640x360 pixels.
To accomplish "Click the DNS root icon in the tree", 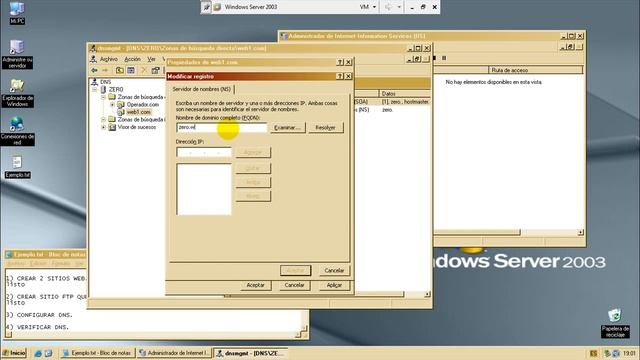I will 94,82.
